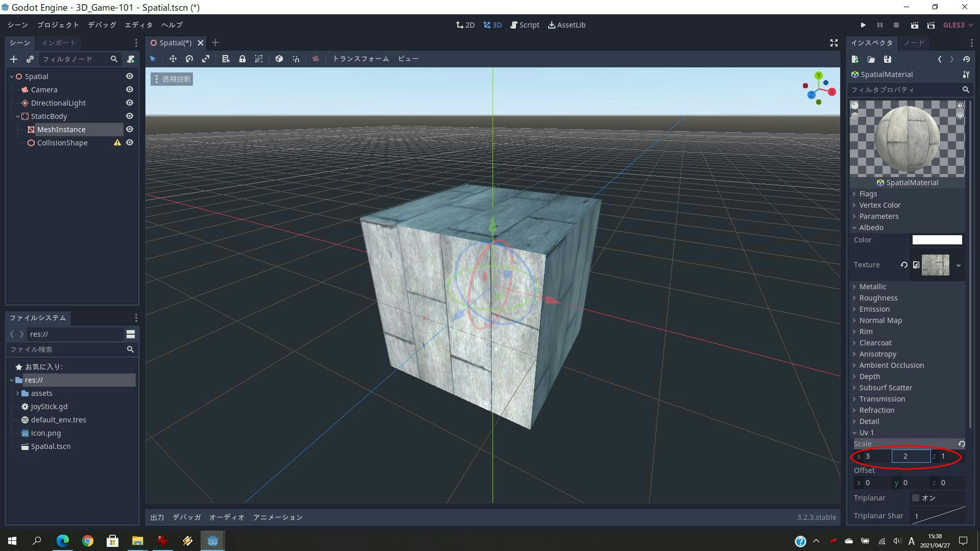The width and height of the screenshot is (980, 551).
Task: Toggle distraction-free fullscreen icon
Action: [x=834, y=43]
